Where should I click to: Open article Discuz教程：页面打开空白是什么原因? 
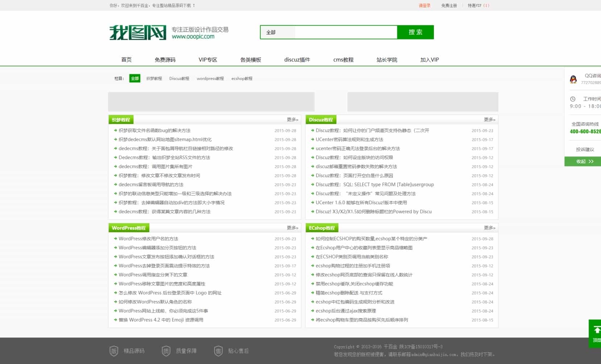354,176
